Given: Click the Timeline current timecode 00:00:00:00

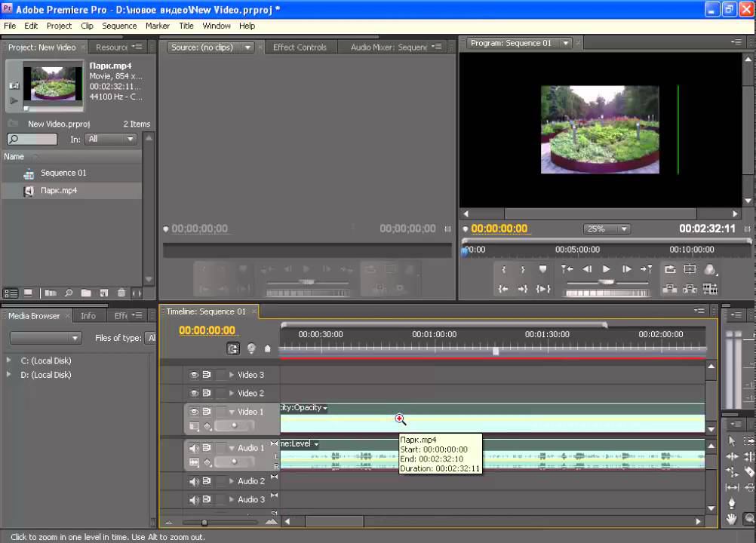Looking at the screenshot, I should pos(207,330).
